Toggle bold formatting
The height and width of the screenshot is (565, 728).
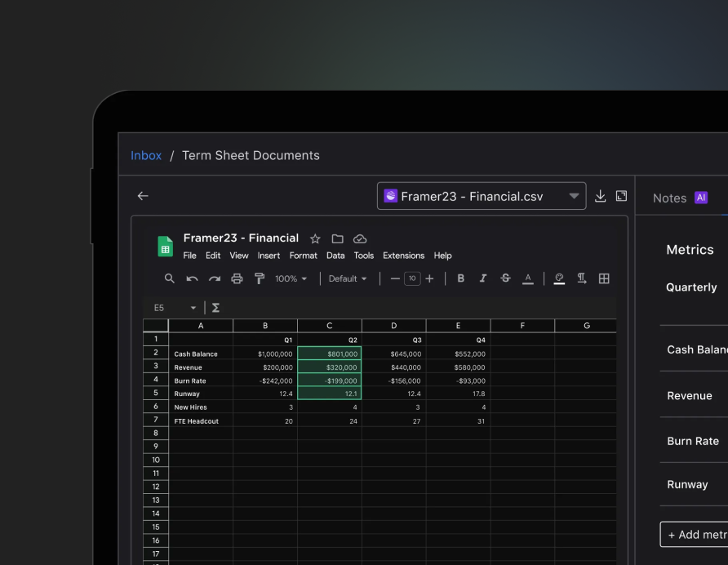pyautogui.click(x=460, y=278)
